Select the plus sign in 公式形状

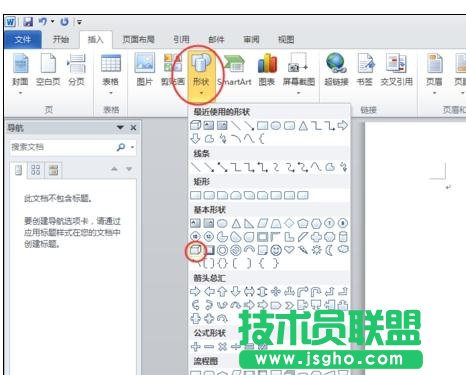coord(196,347)
